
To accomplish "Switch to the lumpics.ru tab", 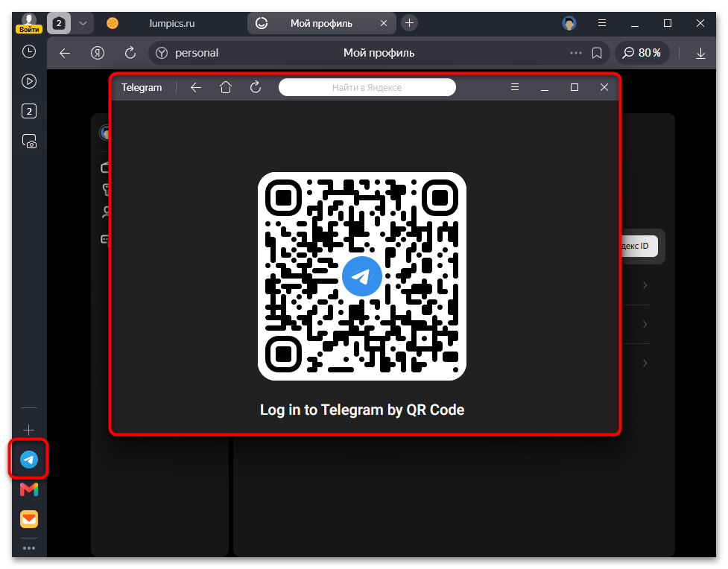I will point(172,23).
